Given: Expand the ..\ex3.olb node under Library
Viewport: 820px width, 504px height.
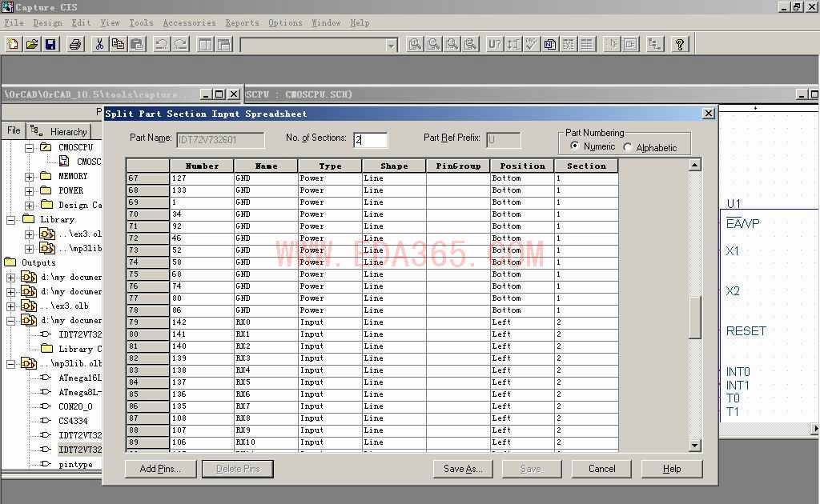Looking at the screenshot, I should (30, 234).
